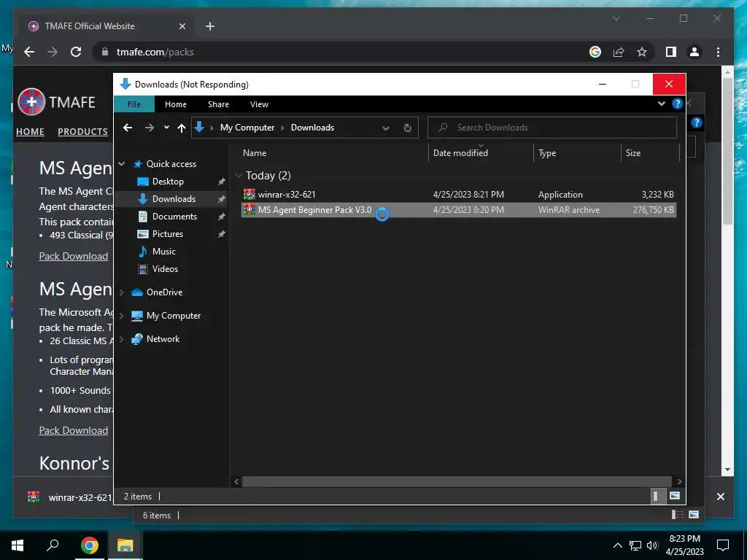Click the Search Downloads field
Screen dimensions: 747x560
pyautogui.click(x=552, y=128)
